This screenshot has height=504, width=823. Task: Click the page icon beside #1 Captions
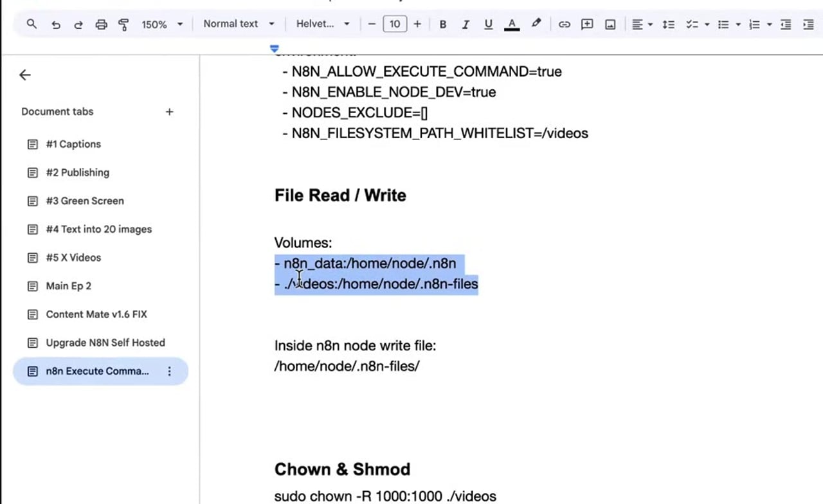tap(33, 144)
